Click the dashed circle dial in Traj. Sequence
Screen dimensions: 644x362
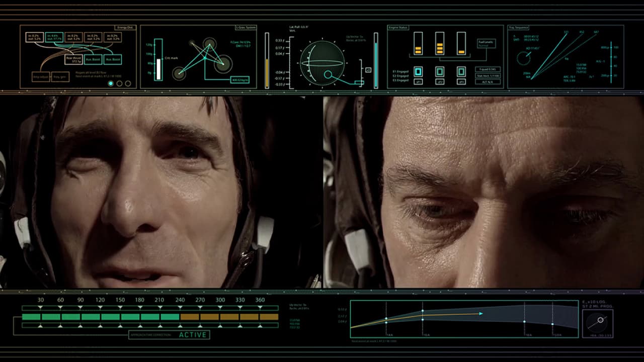tap(524, 58)
